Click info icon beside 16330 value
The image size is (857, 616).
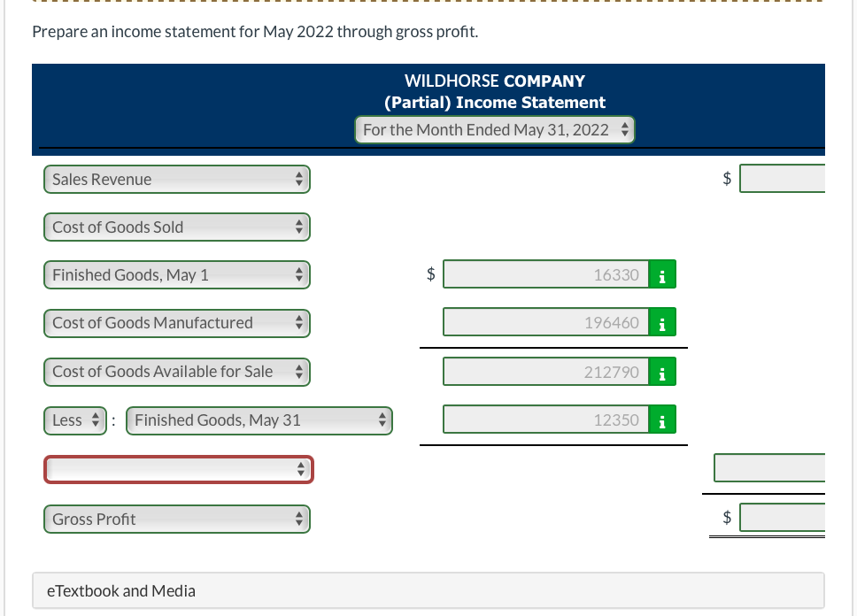[662, 274]
